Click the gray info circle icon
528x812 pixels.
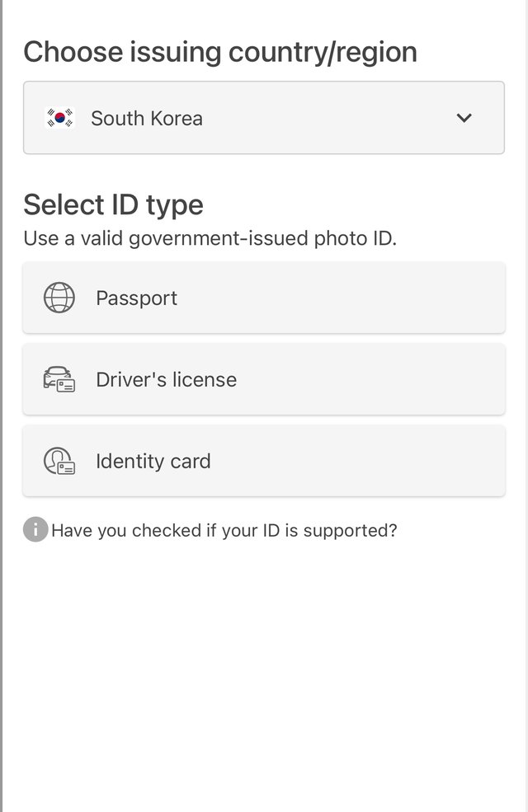(35, 529)
